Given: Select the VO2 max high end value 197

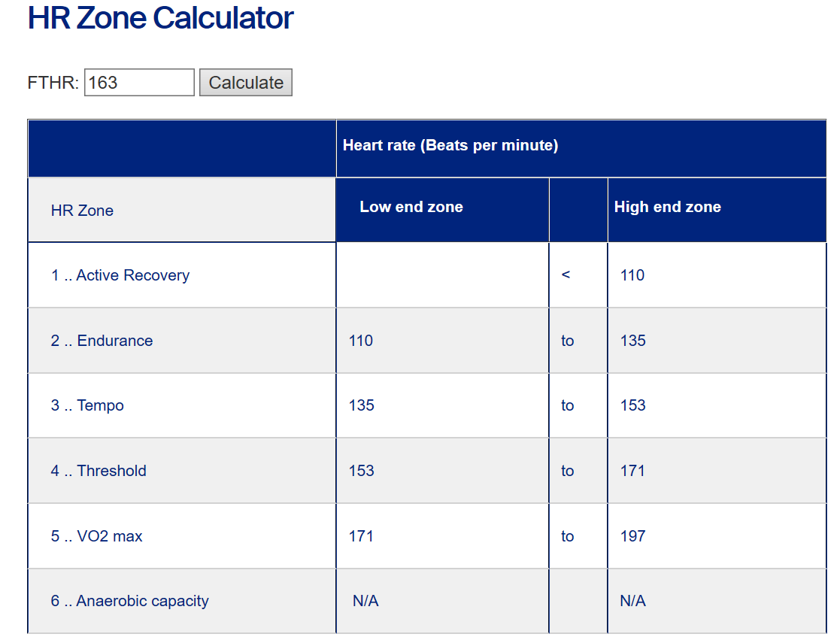Looking at the screenshot, I should pyautogui.click(x=632, y=536).
